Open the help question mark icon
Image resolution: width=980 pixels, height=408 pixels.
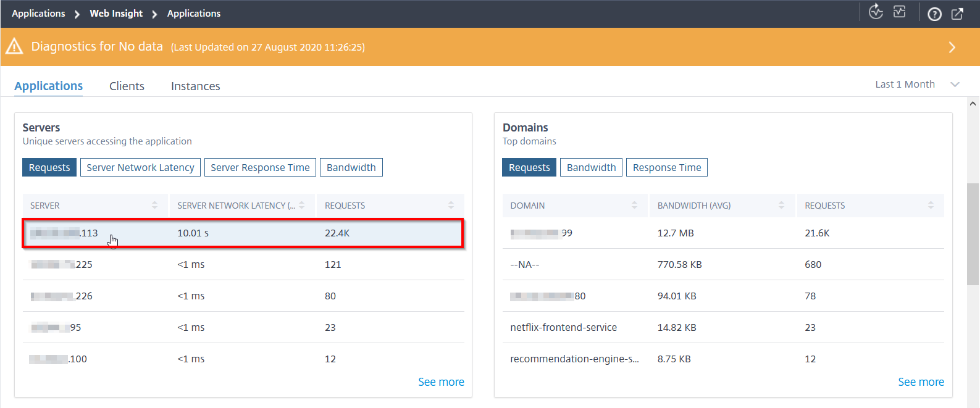click(x=934, y=14)
